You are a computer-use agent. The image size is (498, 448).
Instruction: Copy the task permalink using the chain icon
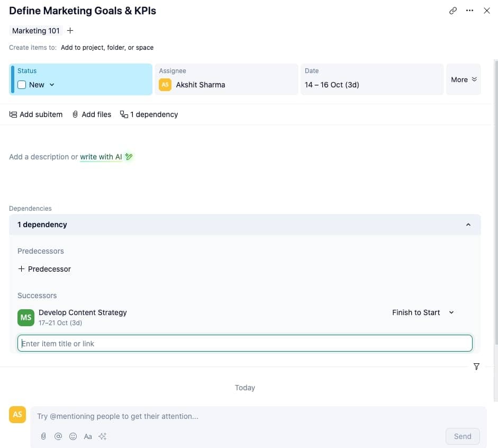coord(452,11)
